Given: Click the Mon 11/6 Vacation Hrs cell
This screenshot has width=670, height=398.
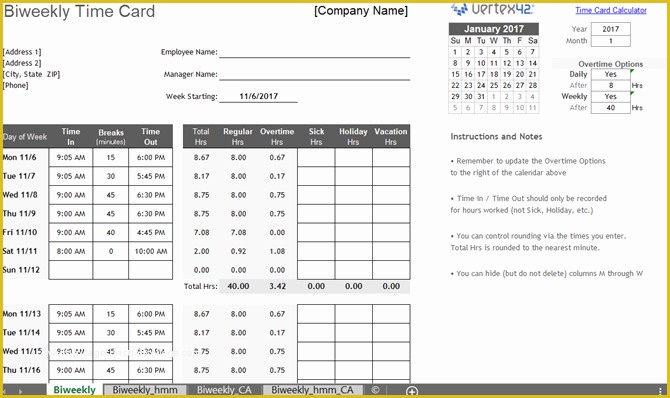Looking at the screenshot, I should click(391, 157).
